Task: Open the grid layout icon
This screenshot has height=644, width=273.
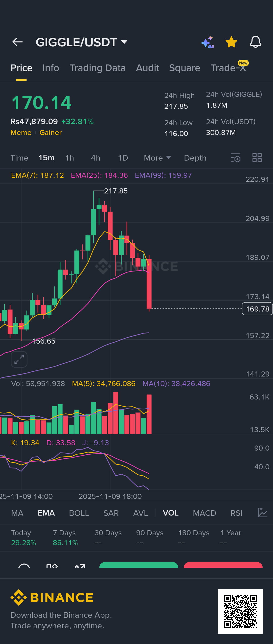Action: 257,158
